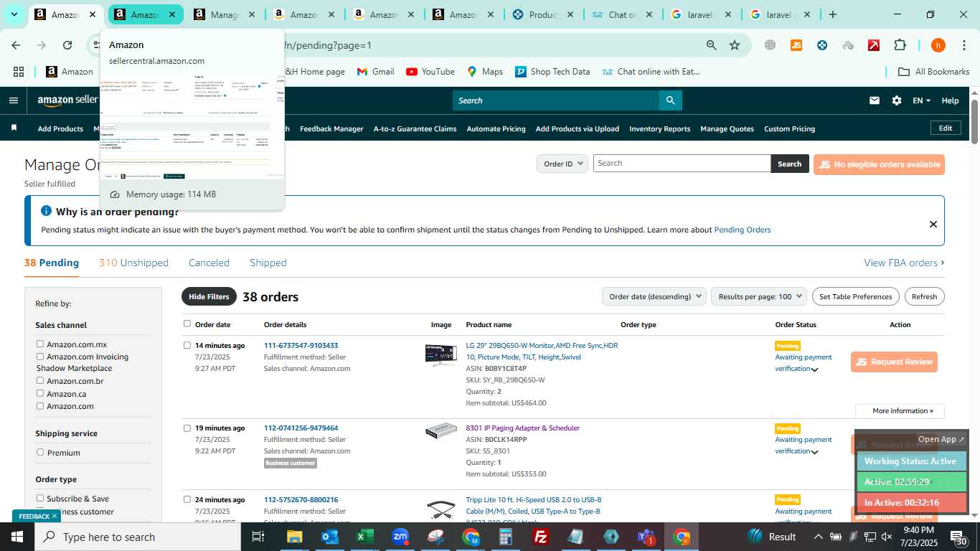Image resolution: width=980 pixels, height=551 pixels.
Task: Open the messages envelope icon
Action: (874, 100)
